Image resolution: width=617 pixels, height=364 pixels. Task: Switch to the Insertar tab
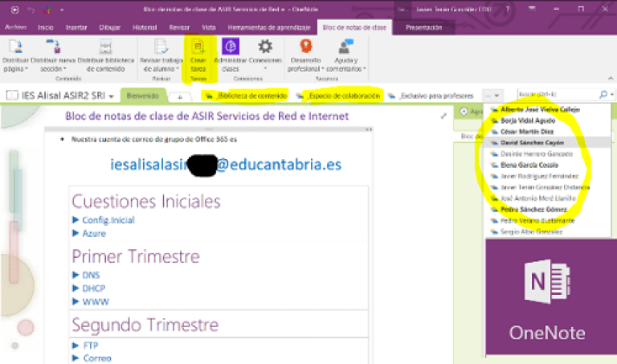point(76,27)
